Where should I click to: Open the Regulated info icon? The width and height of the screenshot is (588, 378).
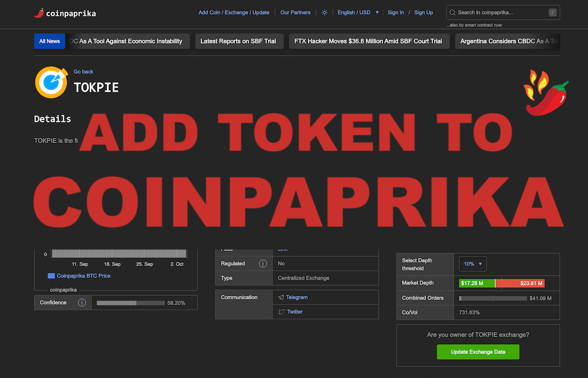pos(263,264)
